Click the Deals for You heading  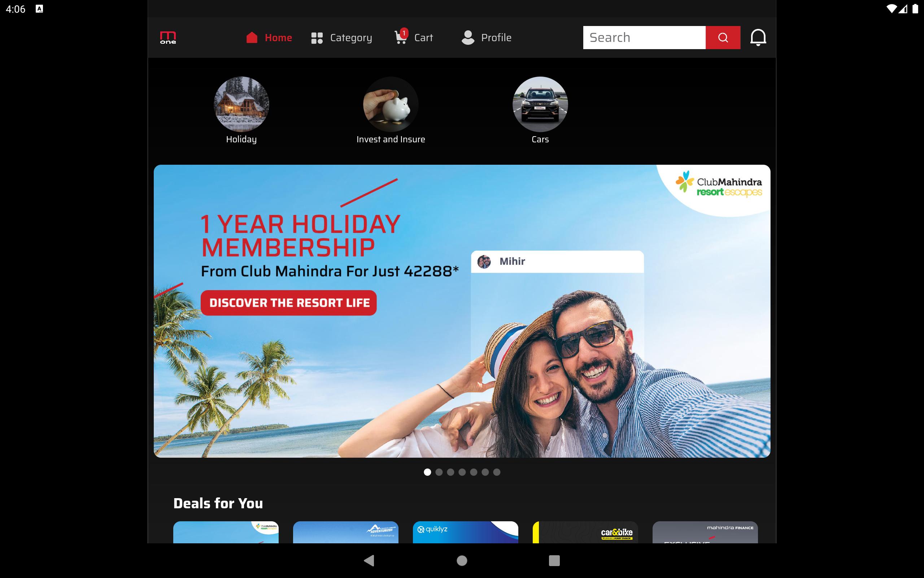pos(218,503)
